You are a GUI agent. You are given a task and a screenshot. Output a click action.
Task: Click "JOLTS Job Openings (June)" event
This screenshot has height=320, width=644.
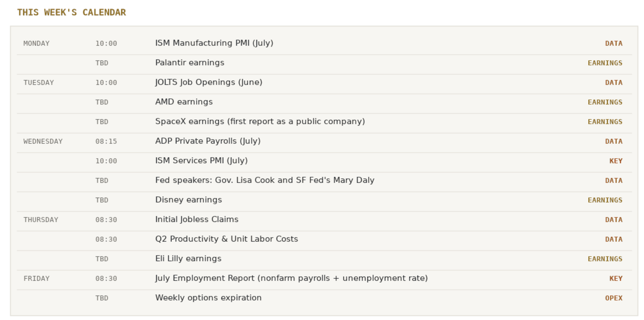tap(209, 82)
